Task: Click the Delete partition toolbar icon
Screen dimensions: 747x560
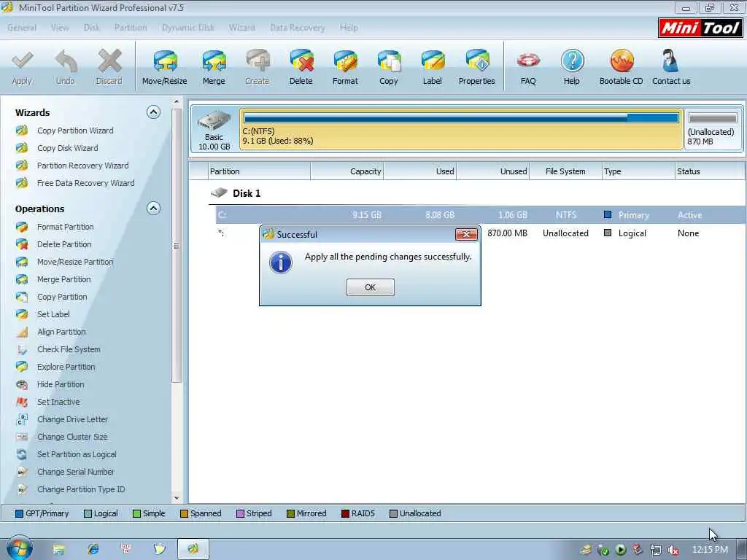Action: pos(301,68)
